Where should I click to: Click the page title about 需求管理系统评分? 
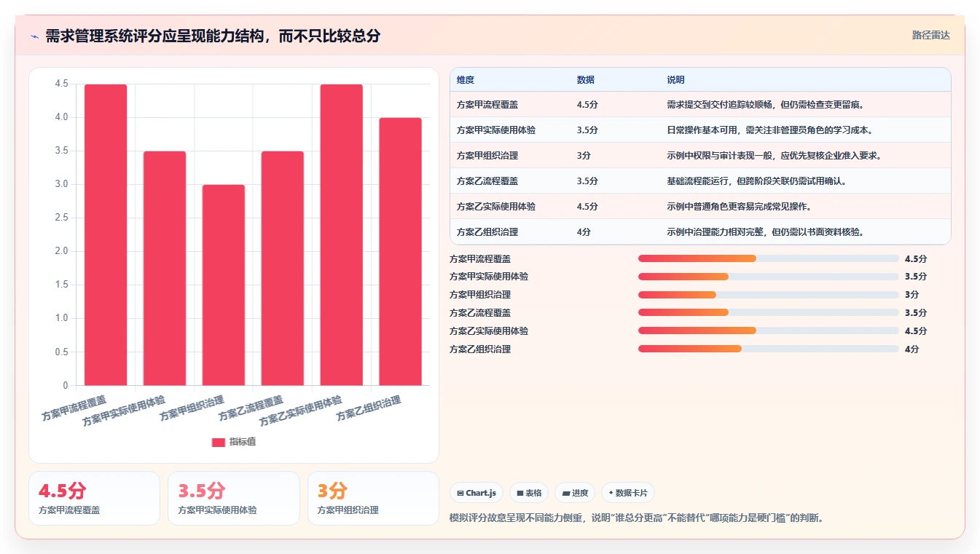[x=213, y=36]
